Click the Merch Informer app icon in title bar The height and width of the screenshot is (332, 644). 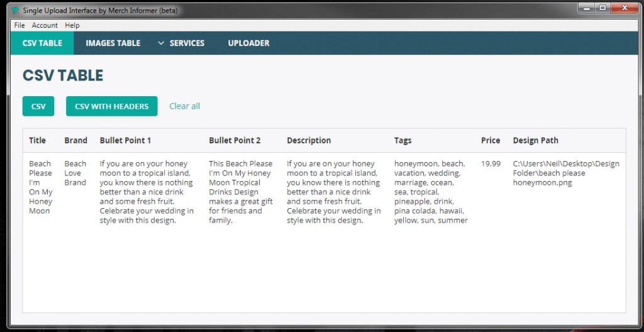click(x=16, y=11)
